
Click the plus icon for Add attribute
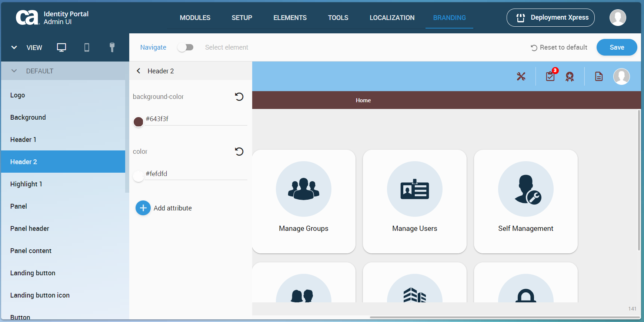143,208
